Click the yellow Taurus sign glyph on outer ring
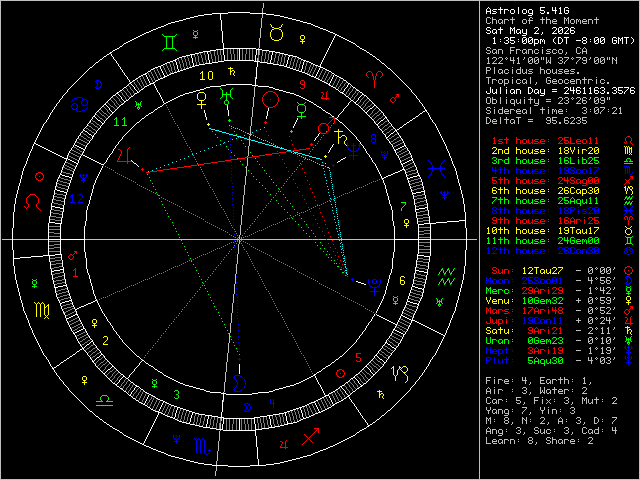Image resolution: width=640 pixels, height=480 pixels. pyautogui.click(x=277, y=33)
